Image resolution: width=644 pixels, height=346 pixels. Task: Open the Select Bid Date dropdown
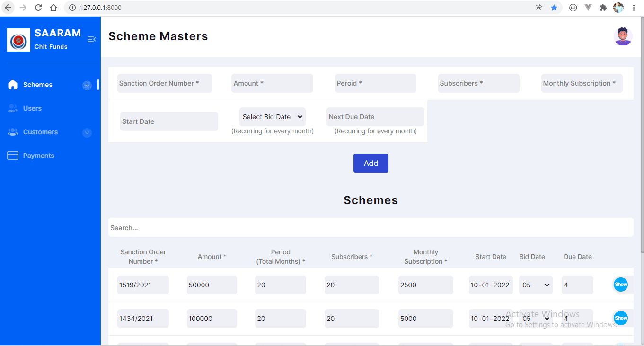pyautogui.click(x=272, y=116)
